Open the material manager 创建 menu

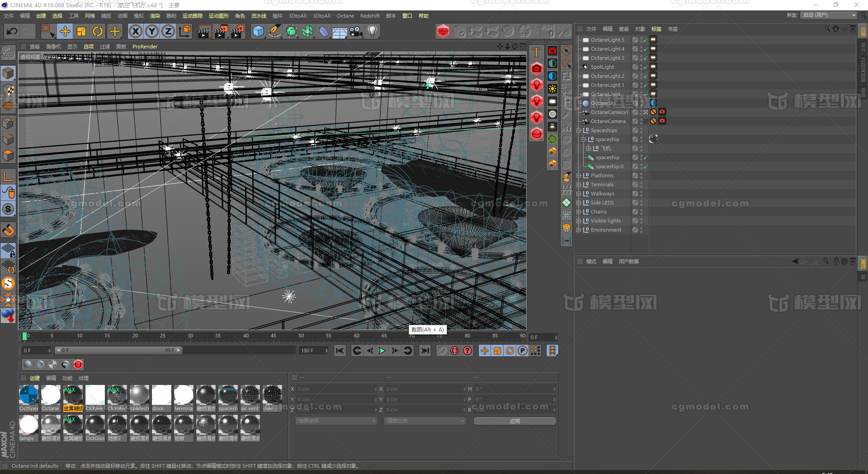click(x=35, y=378)
